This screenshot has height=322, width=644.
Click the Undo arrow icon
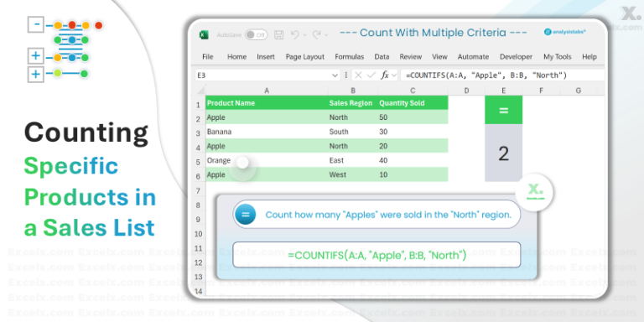point(295,34)
